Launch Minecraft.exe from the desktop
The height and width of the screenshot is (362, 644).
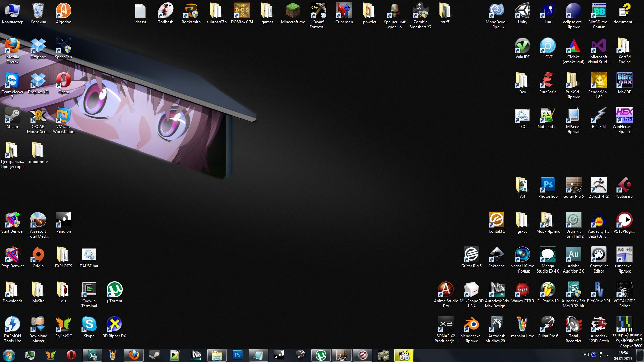pyautogui.click(x=293, y=12)
